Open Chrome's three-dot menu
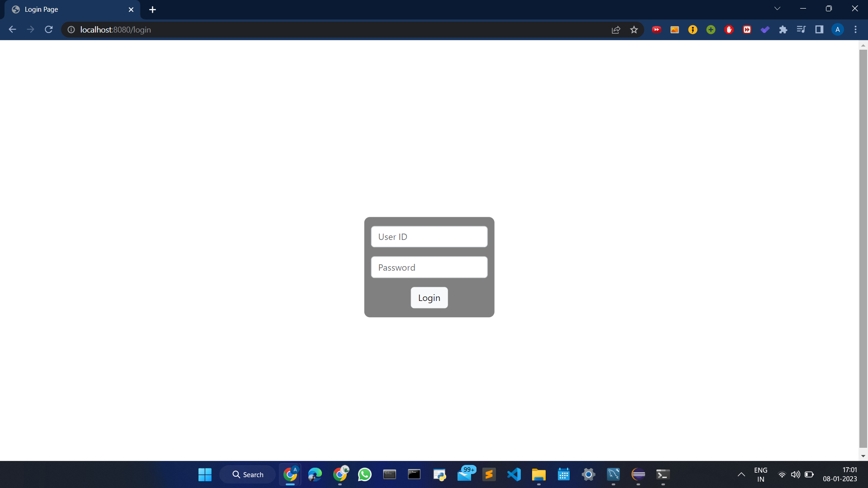The height and width of the screenshot is (488, 868). point(855,29)
